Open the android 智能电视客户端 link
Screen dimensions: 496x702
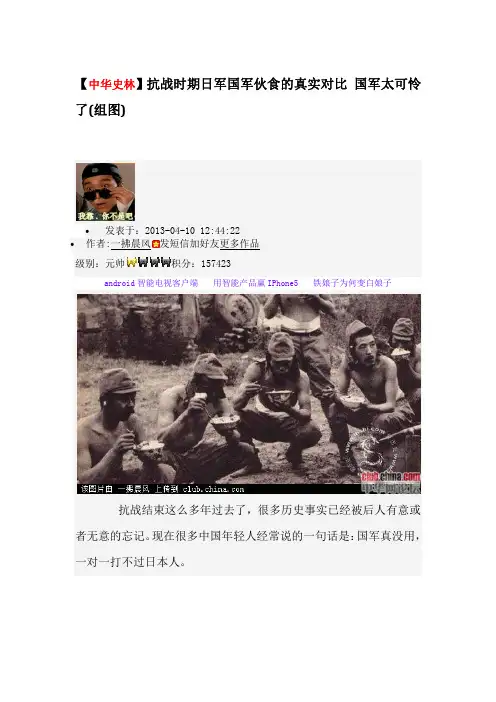[x=151, y=283]
